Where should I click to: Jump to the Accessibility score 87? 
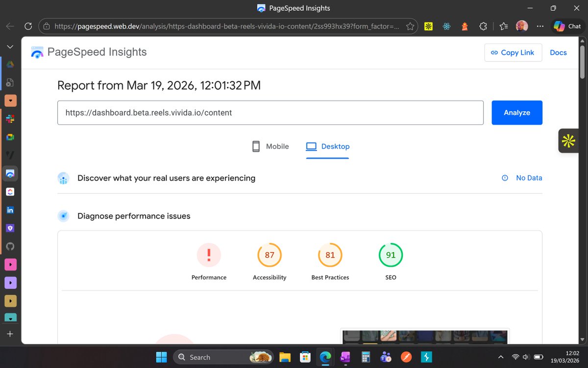[269, 262]
